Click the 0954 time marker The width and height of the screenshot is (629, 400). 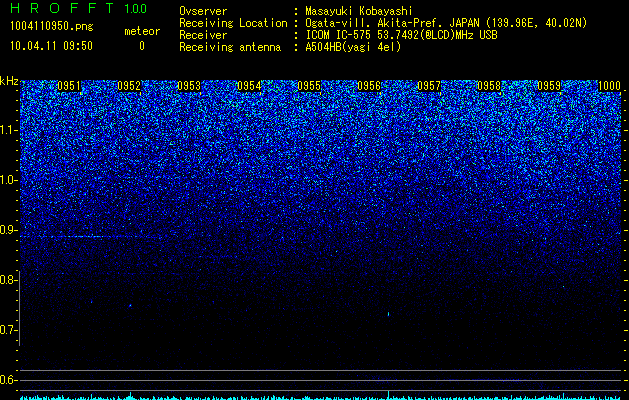[x=249, y=86]
